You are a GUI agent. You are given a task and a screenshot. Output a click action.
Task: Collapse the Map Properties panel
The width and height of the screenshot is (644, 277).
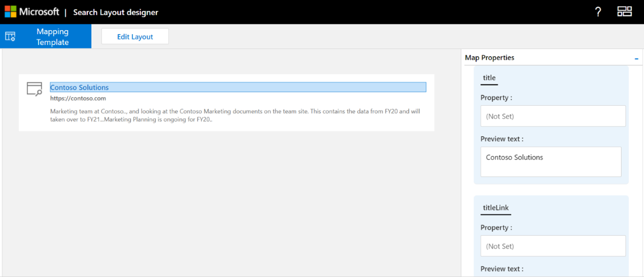click(x=636, y=58)
